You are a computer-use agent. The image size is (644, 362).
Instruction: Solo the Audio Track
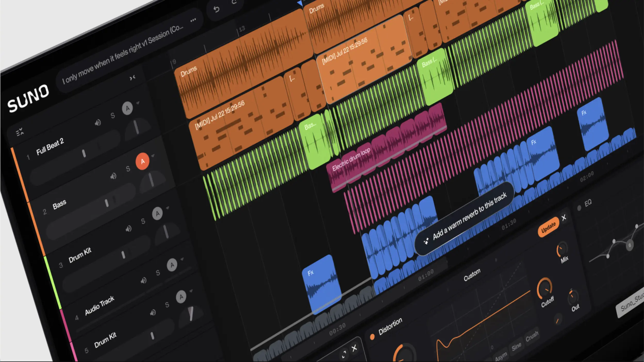point(158,273)
